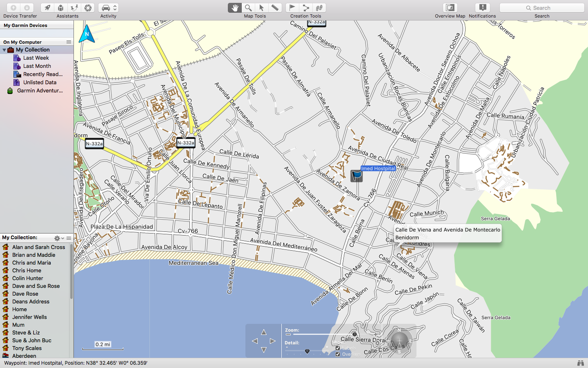Click the blue north arrow indicator
This screenshot has width=588, height=368.
pyautogui.click(x=87, y=34)
